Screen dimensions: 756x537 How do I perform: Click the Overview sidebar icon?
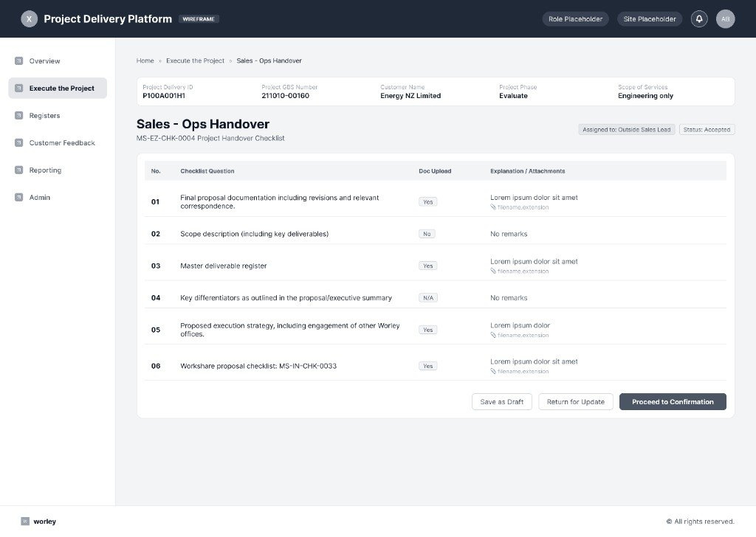click(18, 60)
